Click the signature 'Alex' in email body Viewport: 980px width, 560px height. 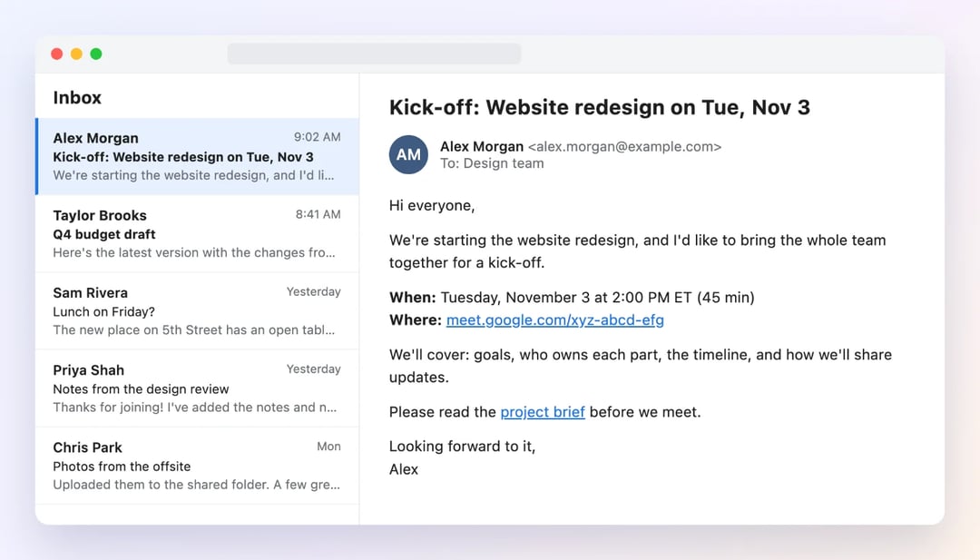[404, 469]
